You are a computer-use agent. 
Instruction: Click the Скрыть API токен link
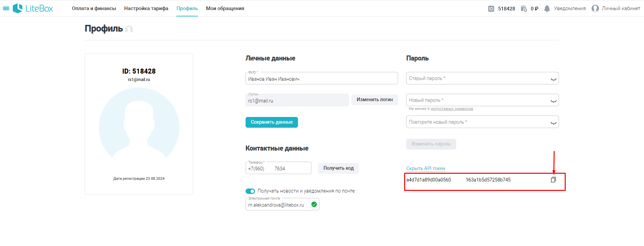pos(426,168)
